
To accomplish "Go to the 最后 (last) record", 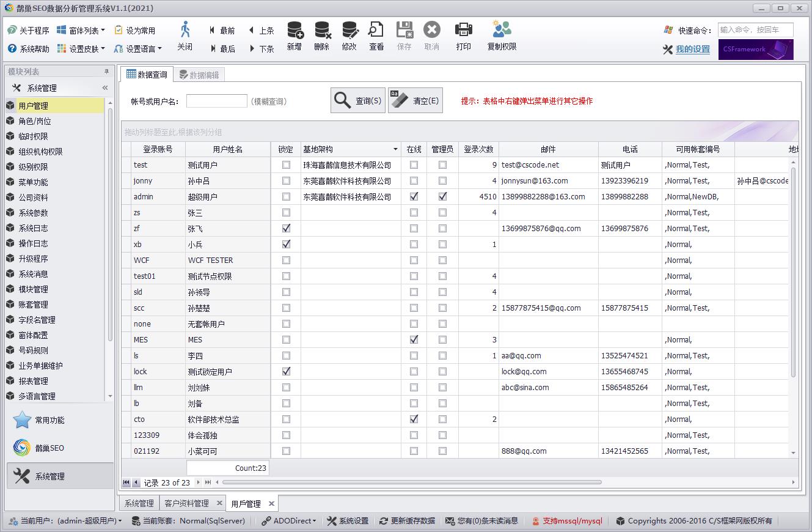I will (222, 48).
